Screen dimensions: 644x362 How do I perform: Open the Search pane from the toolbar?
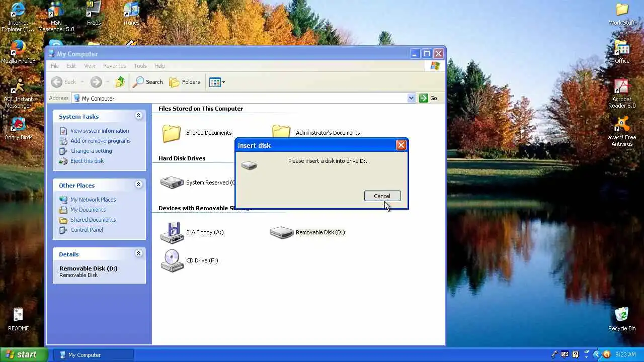coord(148,82)
